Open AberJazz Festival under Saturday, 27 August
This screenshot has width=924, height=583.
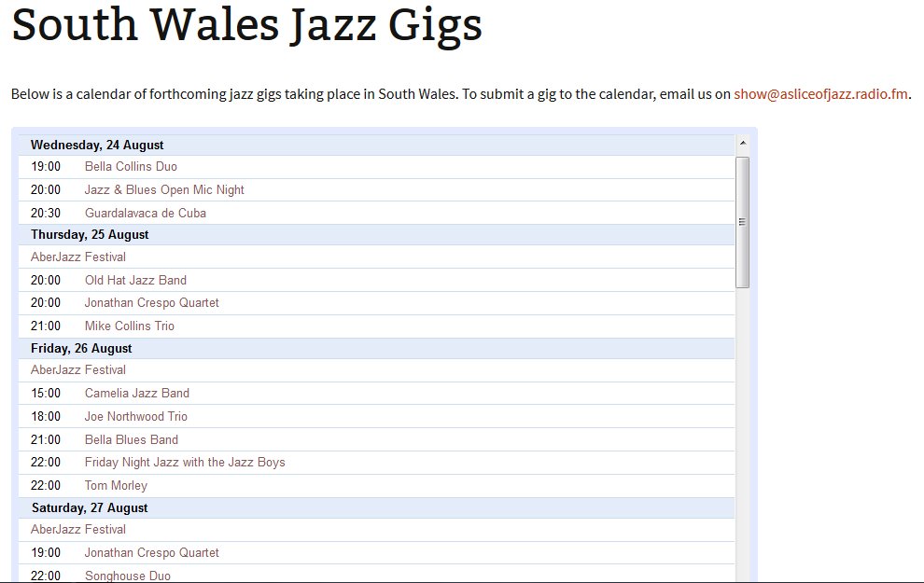[78, 530]
